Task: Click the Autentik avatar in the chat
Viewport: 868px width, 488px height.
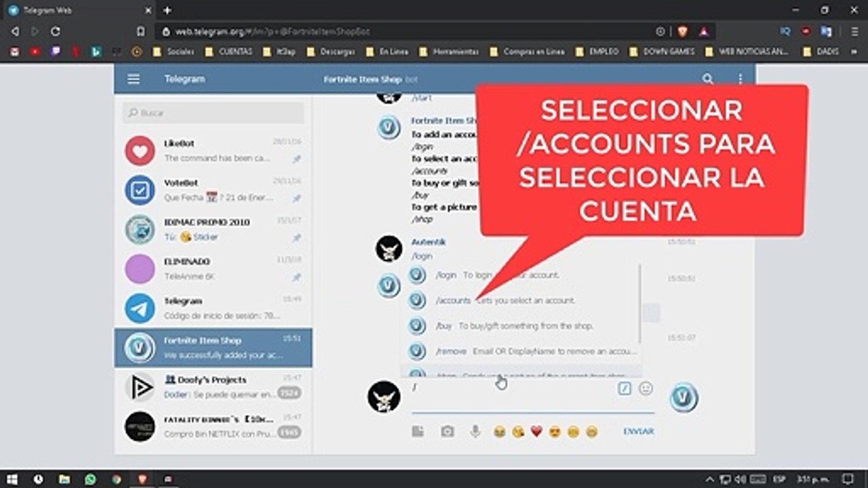Action: click(x=389, y=249)
